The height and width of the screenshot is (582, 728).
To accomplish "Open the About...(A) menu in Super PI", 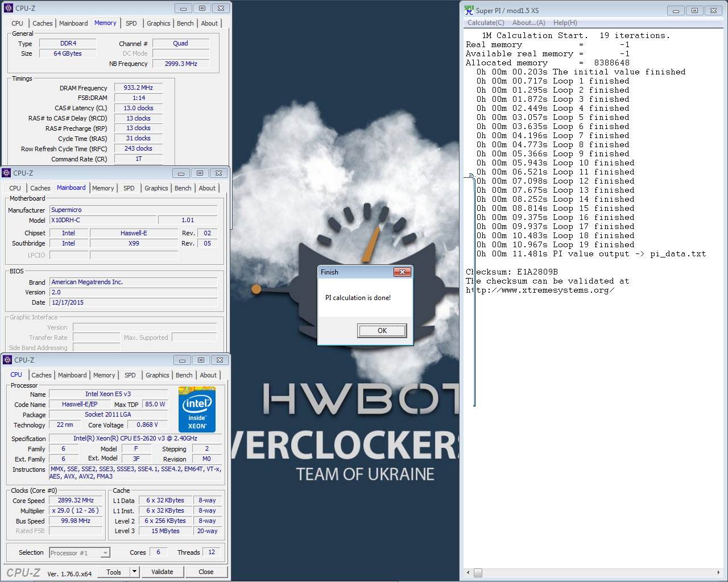I will coord(529,23).
